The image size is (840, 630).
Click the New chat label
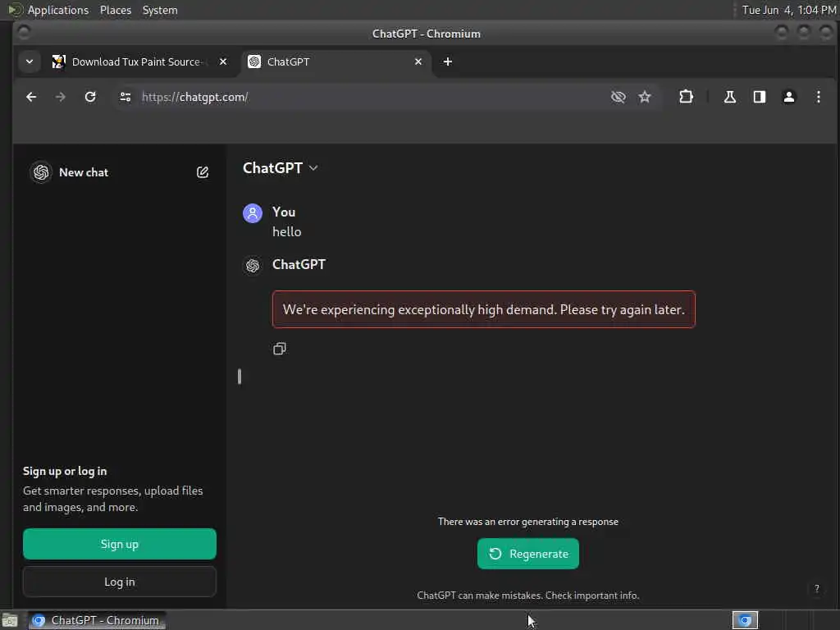84,172
